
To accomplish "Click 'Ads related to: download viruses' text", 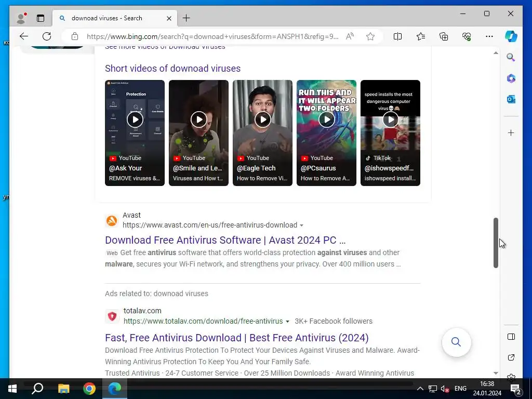I will (x=156, y=294).
